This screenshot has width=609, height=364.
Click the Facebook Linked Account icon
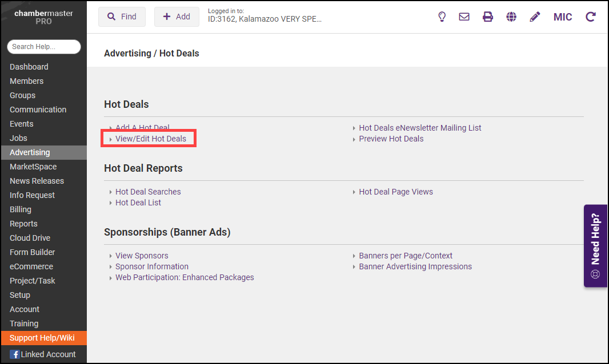click(15, 354)
